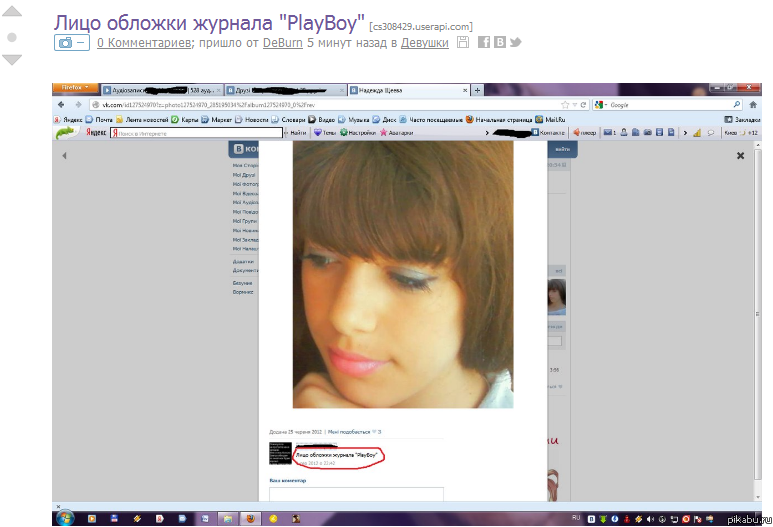
Task: Switch to the "Надежда Щиева" browser tab
Action: click(390, 89)
